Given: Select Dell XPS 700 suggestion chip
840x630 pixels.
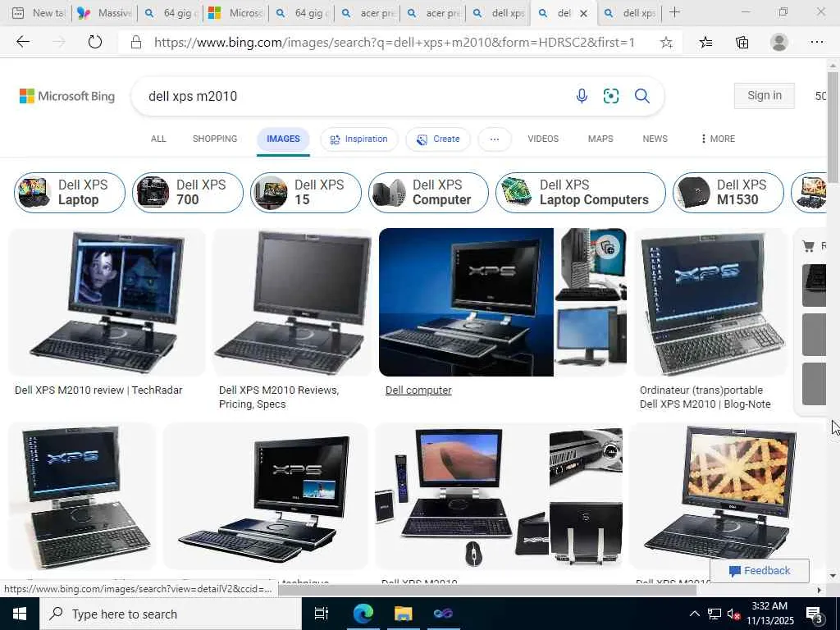Looking at the screenshot, I should pos(188,192).
